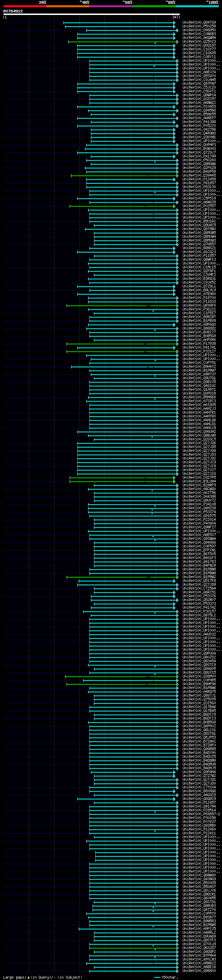Click the query end position label 347
The width and height of the screenshot is (222, 980).
175,17
